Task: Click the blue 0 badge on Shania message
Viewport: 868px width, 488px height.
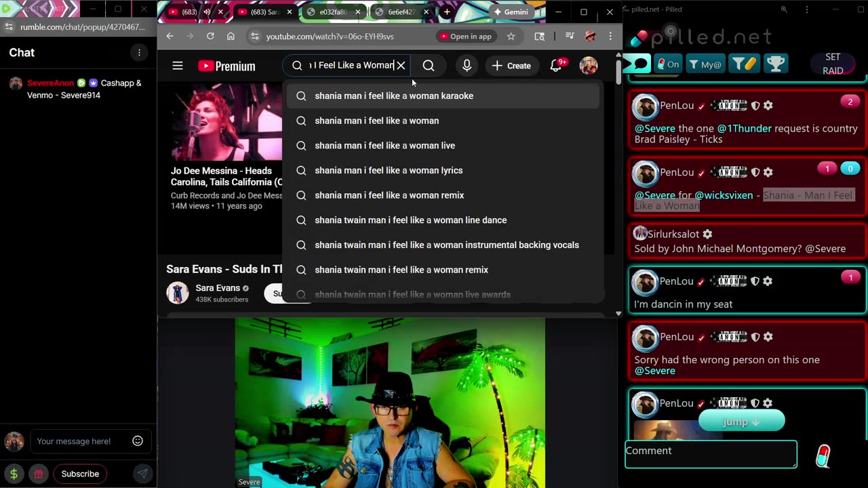Action: pyautogui.click(x=850, y=168)
